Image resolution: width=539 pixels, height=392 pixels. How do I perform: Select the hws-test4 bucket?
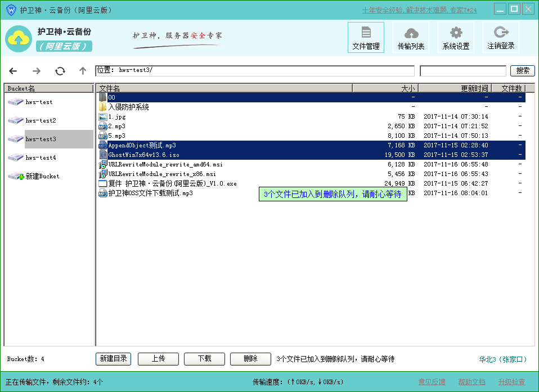(41, 157)
